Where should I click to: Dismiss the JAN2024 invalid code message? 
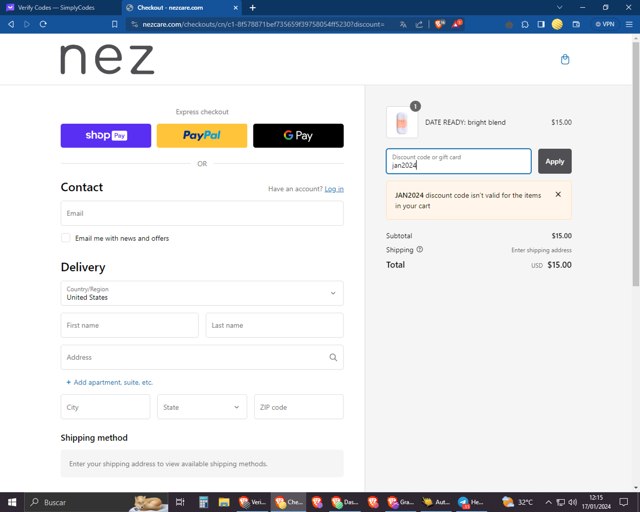click(558, 194)
